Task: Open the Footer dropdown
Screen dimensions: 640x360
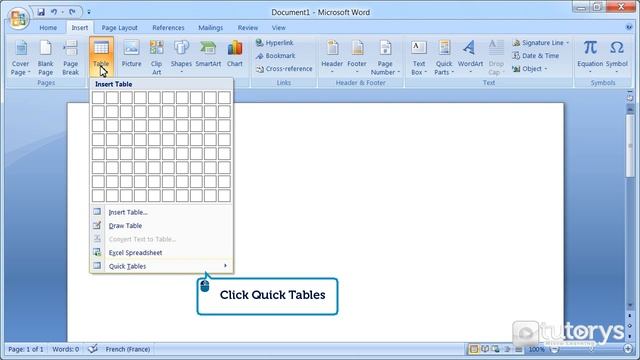Action: 357,57
